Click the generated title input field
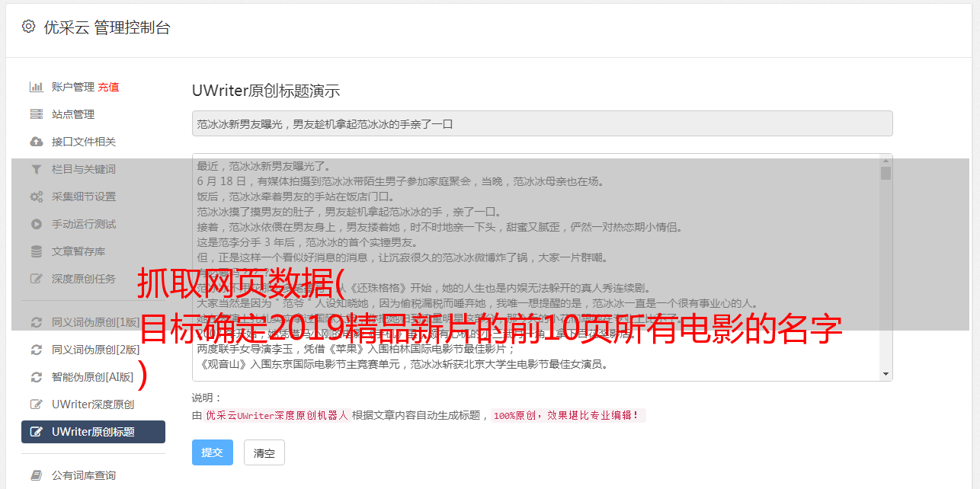This screenshot has width=980, height=489. click(x=542, y=123)
